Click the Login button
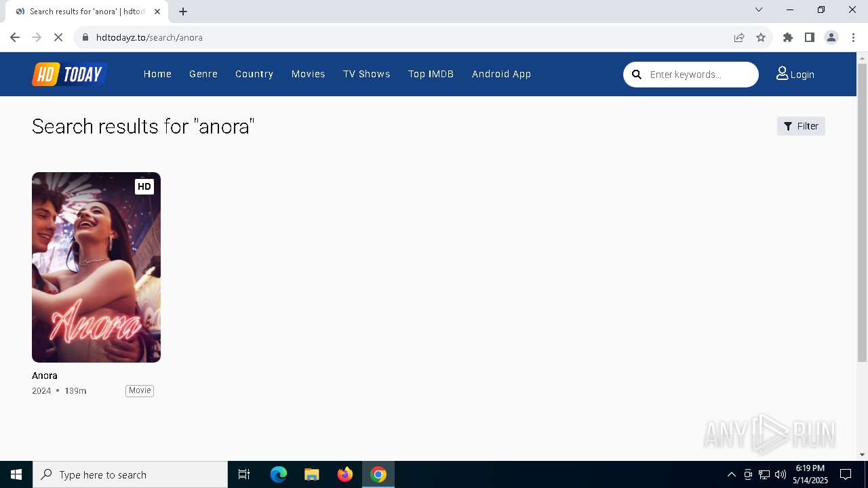The height and width of the screenshot is (488, 868). [x=795, y=74]
